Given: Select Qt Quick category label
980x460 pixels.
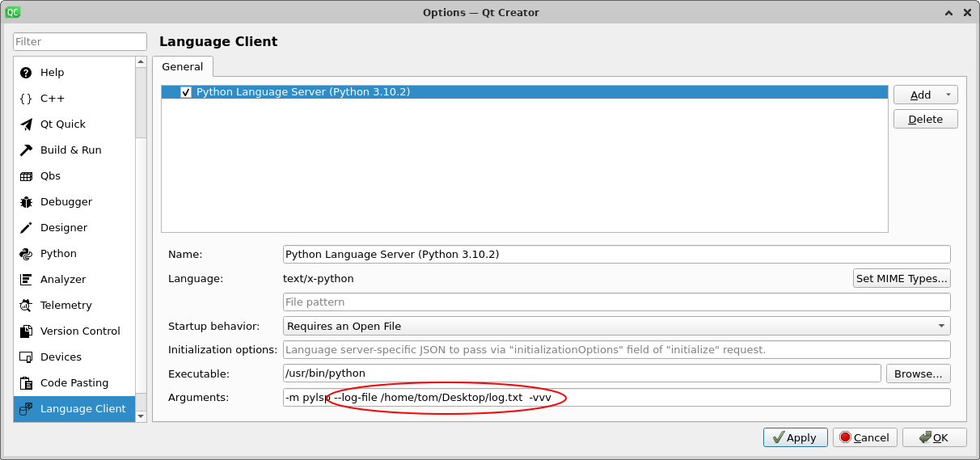Looking at the screenshot, I should pyautogui.click(x=63, y=124).
